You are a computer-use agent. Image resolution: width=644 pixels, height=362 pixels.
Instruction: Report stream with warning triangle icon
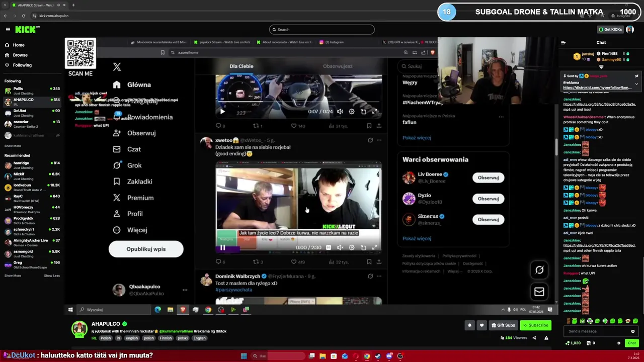(546, 338)
